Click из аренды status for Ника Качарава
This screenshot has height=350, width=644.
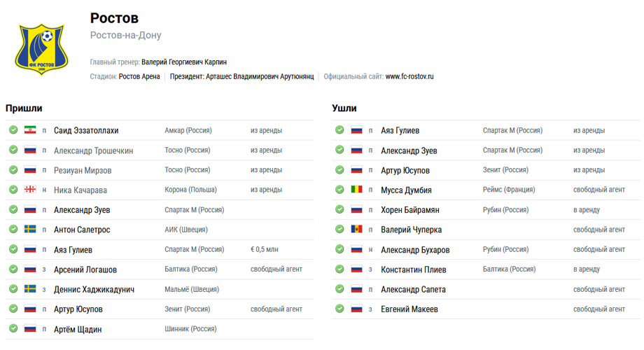pyautogui.click(x=266, y=190)
